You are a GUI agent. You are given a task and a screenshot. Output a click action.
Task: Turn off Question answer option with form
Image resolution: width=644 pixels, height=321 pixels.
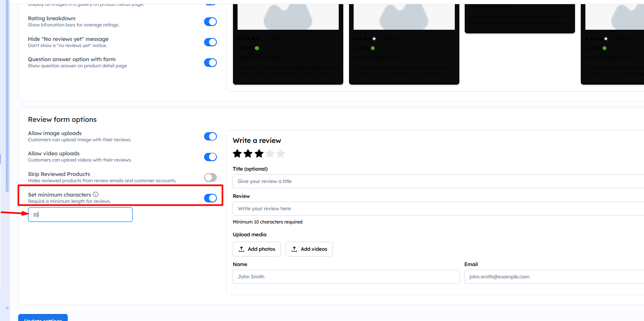pyautogui.click(x=210, y=63)
